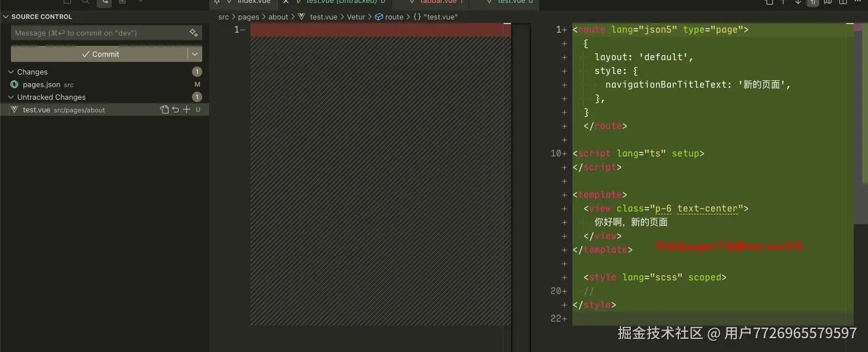Click the opening <template> line
The image size is (868, 352).
coord(600,195)
